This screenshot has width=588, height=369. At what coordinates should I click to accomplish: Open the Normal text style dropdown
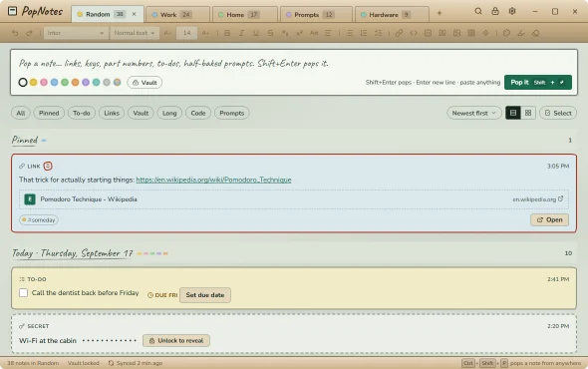pyautogui.click(x=135, y=33)
